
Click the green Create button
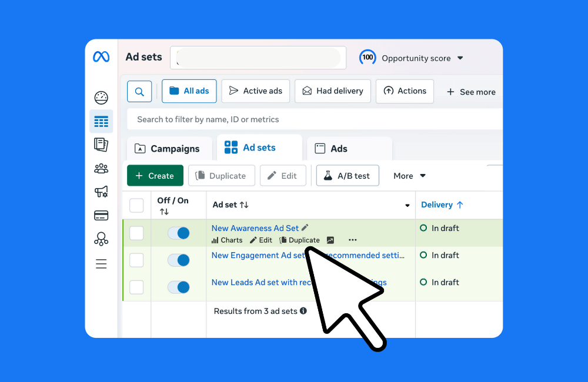(x=155, y=175)
